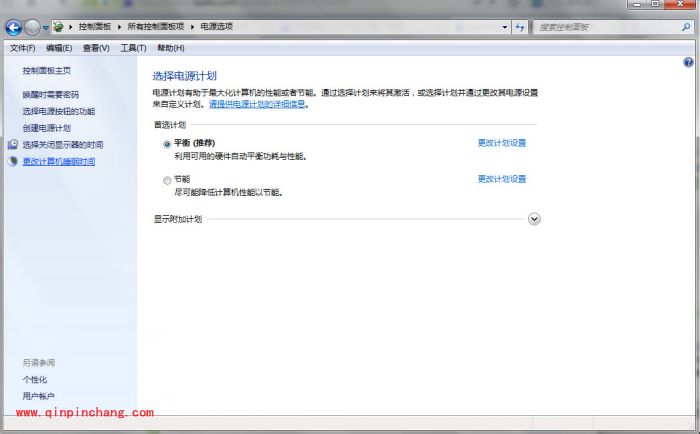The width and height of the screenshot is (700, 434).
Task: Open the 查看(V) menu
Action: pyautogui.click(x=96, y=48)
